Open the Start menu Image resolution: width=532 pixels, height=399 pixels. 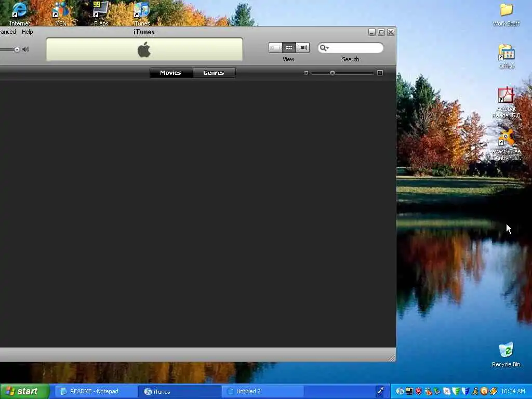click(24, 392)
